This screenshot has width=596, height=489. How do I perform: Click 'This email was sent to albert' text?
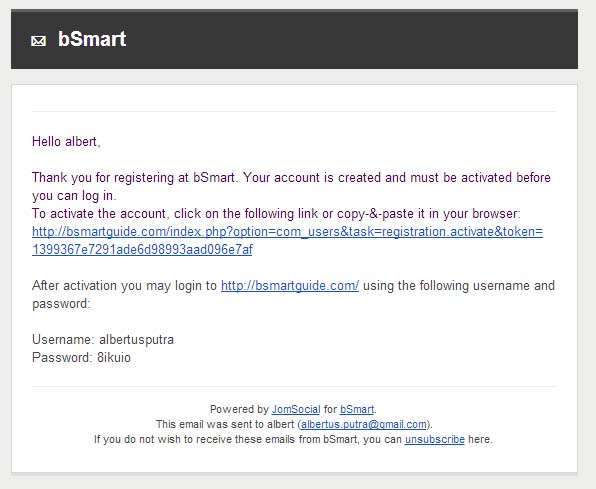[225, 424]
